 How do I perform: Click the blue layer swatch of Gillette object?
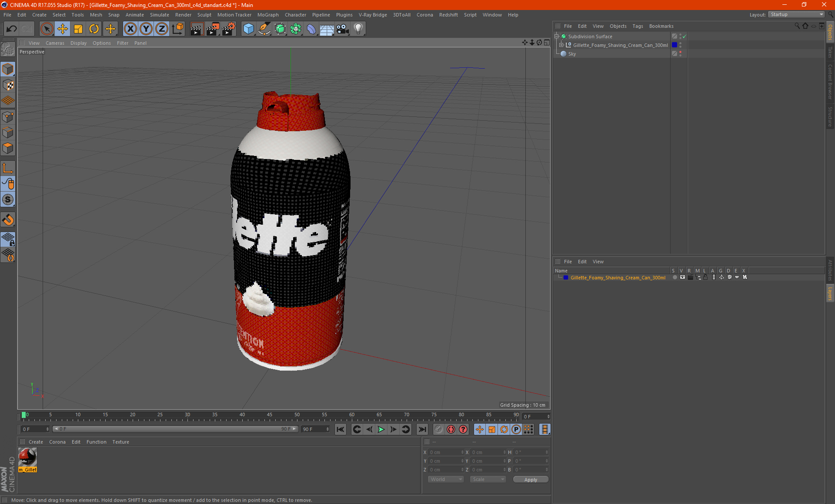[675, 45]
